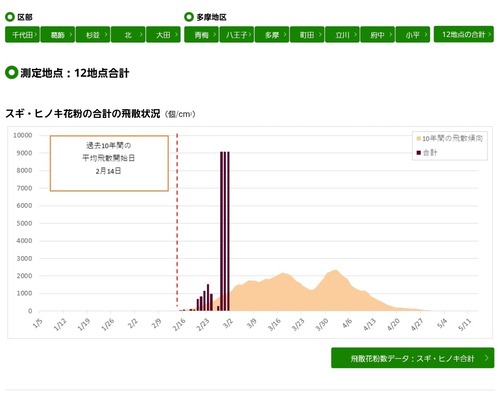Open 飛散花粉数データ:スギ・ヒノキ合計 link
Viewport: 500px width, 394px height.
pyautogui.click(x=413, y=358)
